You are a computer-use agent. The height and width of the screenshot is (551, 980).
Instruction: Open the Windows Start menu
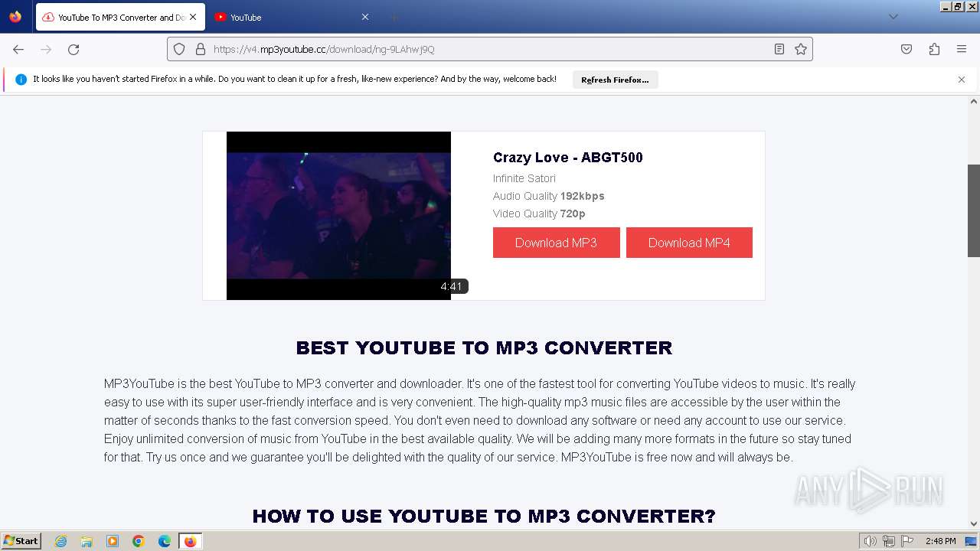coord(21,540)
